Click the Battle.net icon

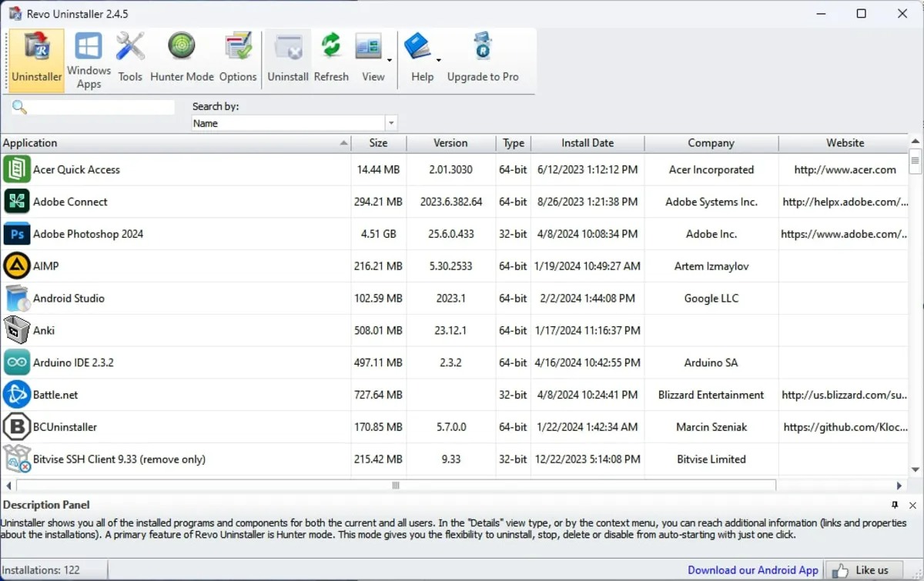coord(16,395)
